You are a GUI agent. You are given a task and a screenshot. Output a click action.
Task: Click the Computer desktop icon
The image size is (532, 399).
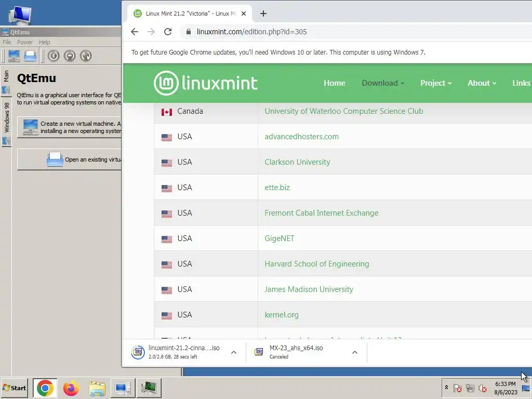(x=20, y=15)
